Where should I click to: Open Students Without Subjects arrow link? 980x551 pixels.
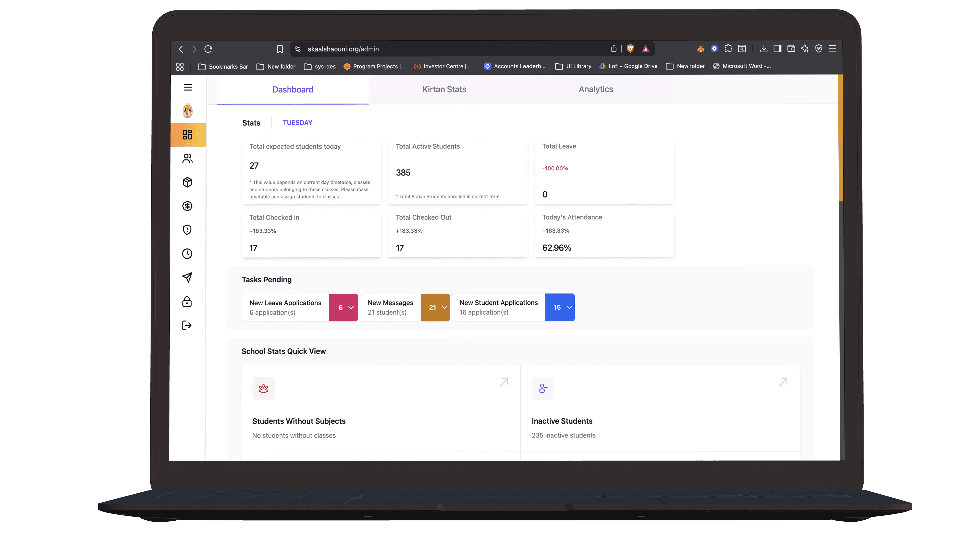pos(504,382)
